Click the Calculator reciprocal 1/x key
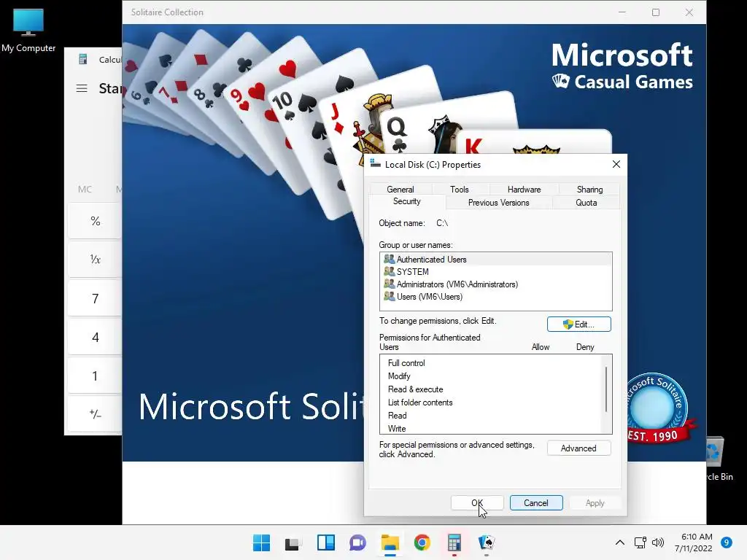Image resolution: width=747 pixels, height=560 pixels. pyautogui.click(x=96, y=260)
